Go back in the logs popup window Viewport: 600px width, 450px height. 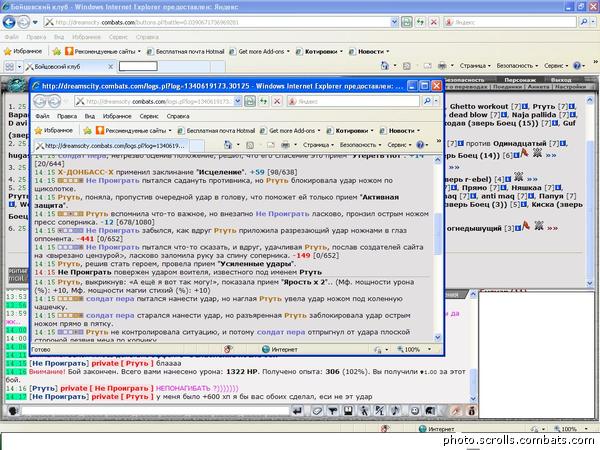pos(40,101)
